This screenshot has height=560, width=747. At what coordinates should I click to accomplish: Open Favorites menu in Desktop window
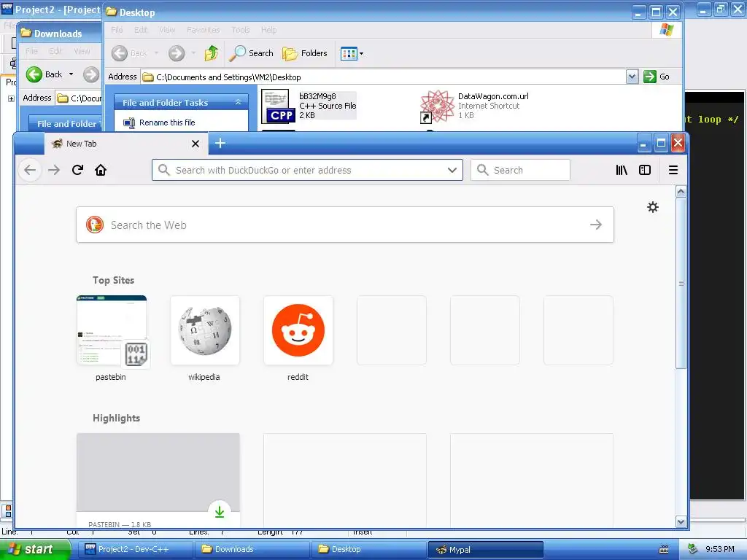tap(204, 30)
